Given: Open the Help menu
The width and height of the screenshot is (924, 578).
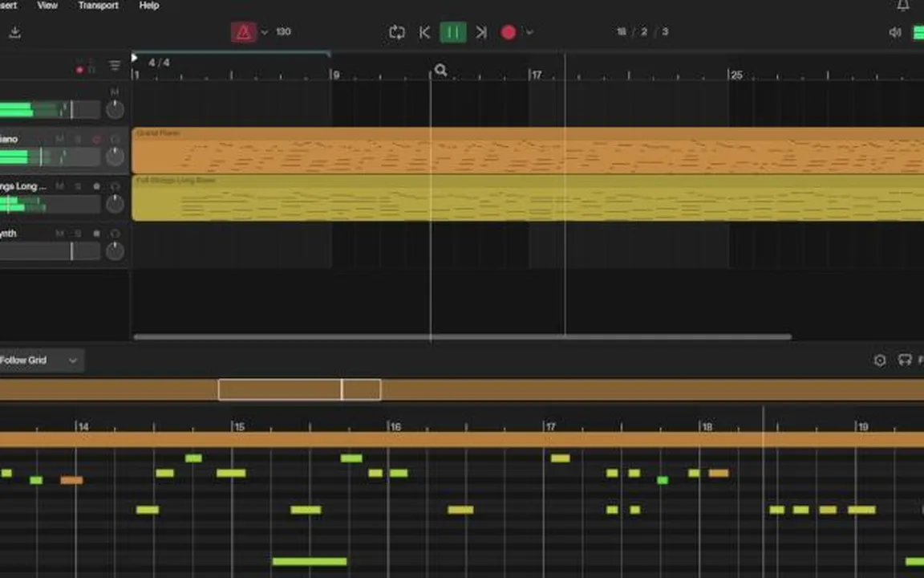Looking at the screenshot, I should click(149, 6).
